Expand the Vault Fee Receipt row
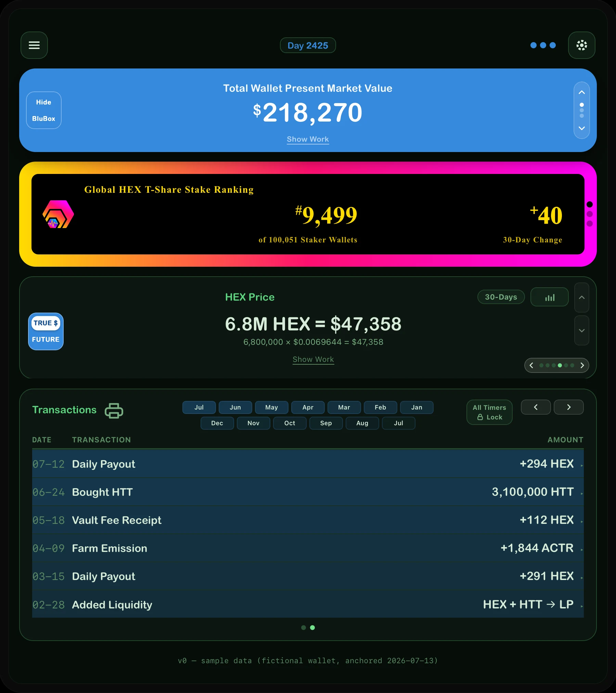 (x=308, y=520)
